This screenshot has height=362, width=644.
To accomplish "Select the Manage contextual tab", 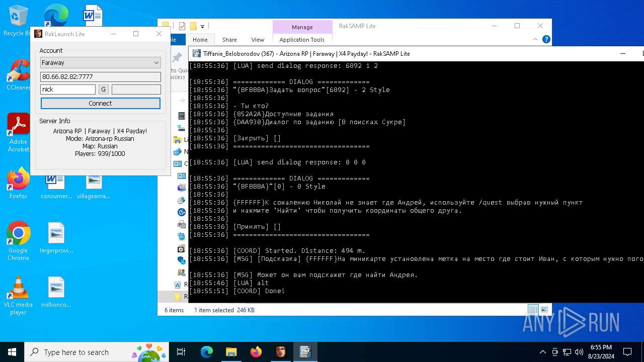I will pyautogui.click(x=302, y=27).
